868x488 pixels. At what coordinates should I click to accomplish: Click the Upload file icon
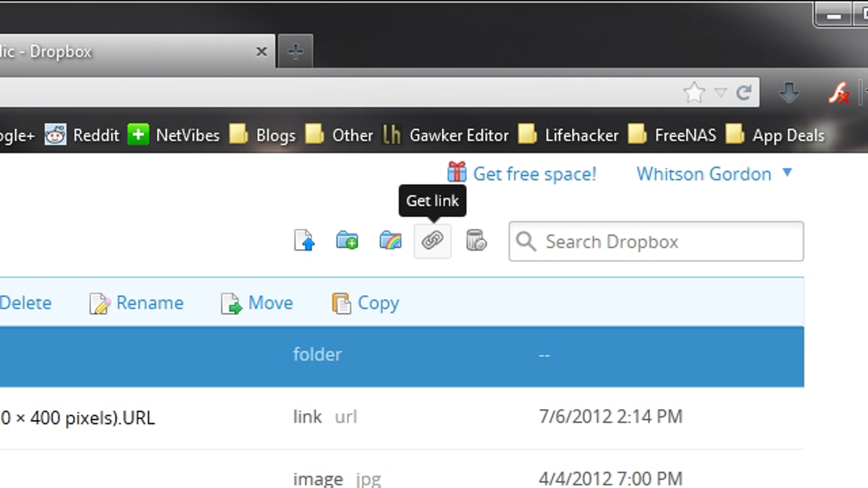304,241
